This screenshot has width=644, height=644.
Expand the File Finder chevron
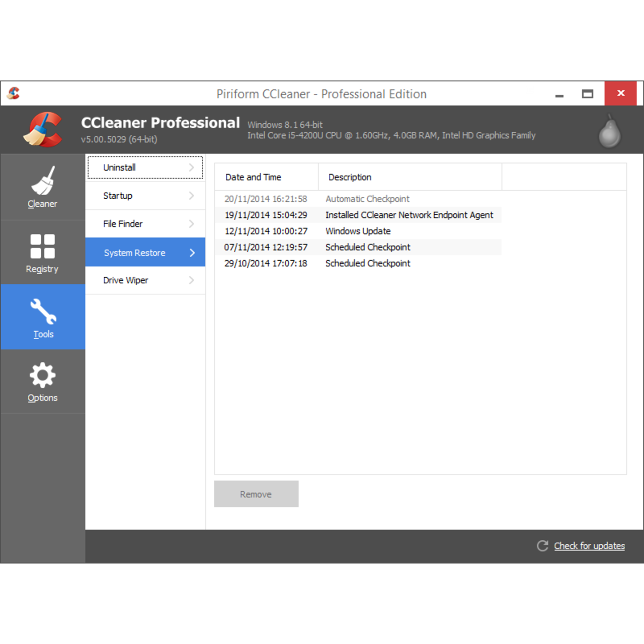pos(193,224)
